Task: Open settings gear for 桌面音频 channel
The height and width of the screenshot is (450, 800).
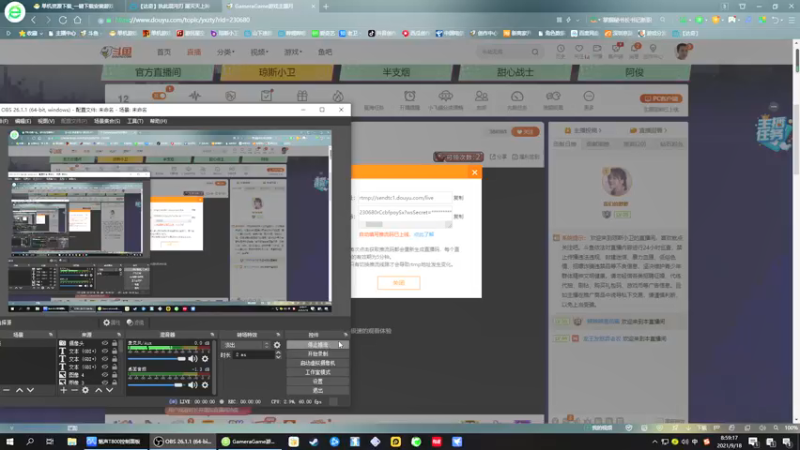Action: click(205, 385)
